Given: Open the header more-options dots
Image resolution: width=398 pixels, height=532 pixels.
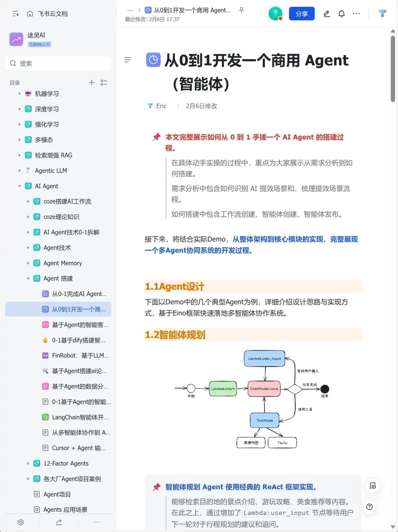Looking at the screenshot, I should coord(356,14).
